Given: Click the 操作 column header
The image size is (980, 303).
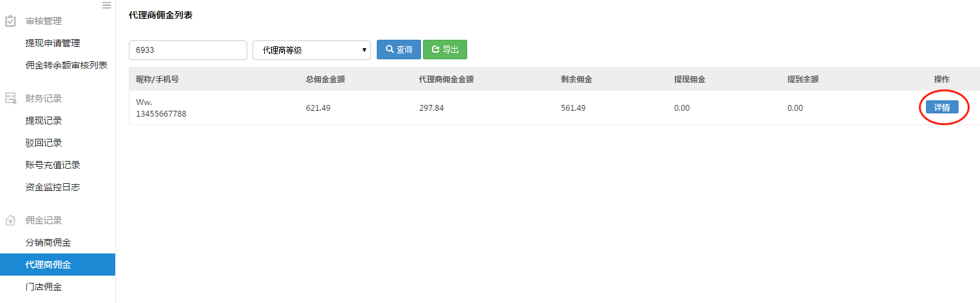Looking at the screenshot, I should pyautogui.click(x=942, y=79).
